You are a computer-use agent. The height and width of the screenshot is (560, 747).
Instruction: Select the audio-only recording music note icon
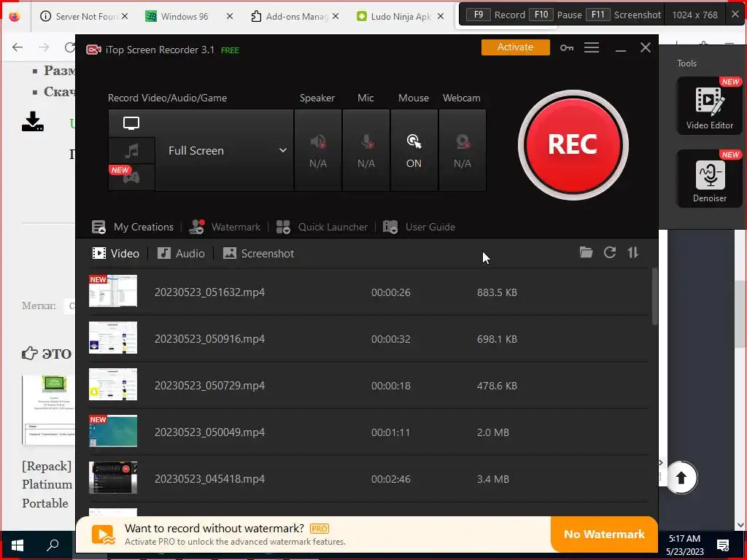[x=131, y=151]
